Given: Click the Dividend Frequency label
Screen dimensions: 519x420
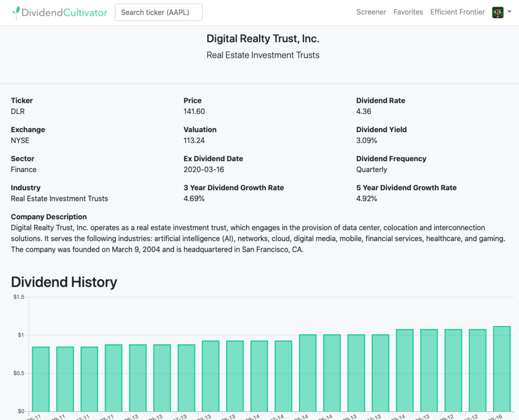Looking at the screenshot, I should pos(391,159).
